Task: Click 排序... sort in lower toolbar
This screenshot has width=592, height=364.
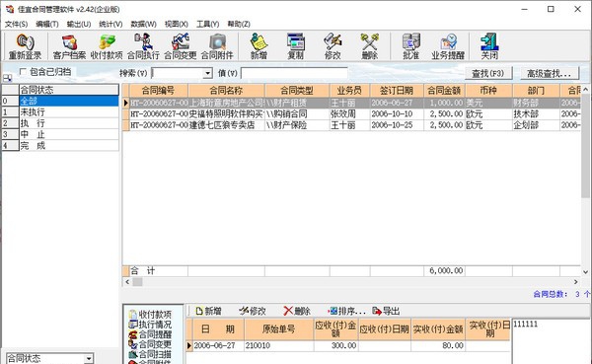Action: click(346, 311)
